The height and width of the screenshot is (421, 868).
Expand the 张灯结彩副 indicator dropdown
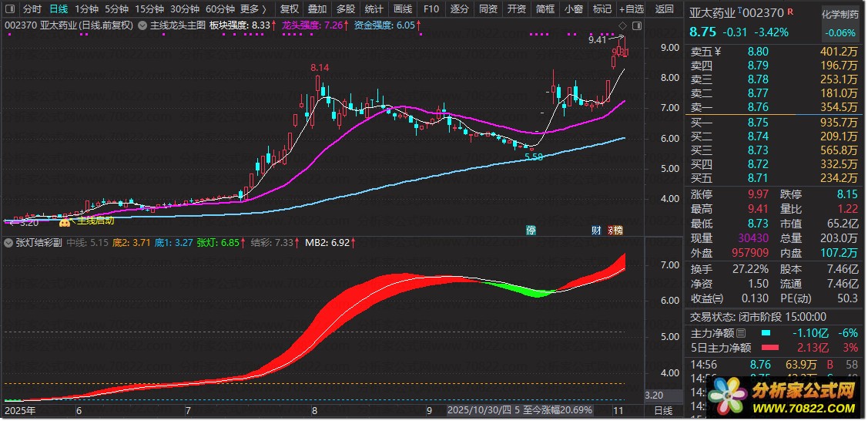(8, 242)
